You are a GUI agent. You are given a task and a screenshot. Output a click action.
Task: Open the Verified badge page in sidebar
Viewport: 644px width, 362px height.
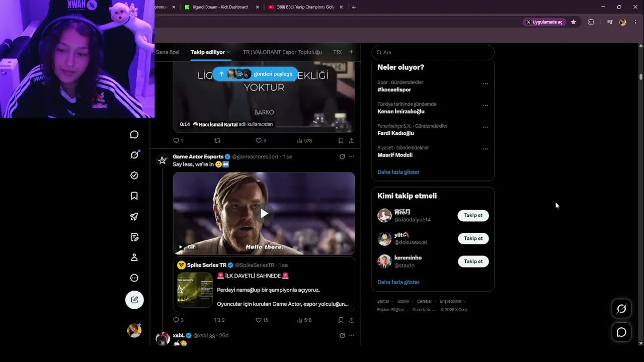pyautogui.click(x=134, y=175)
